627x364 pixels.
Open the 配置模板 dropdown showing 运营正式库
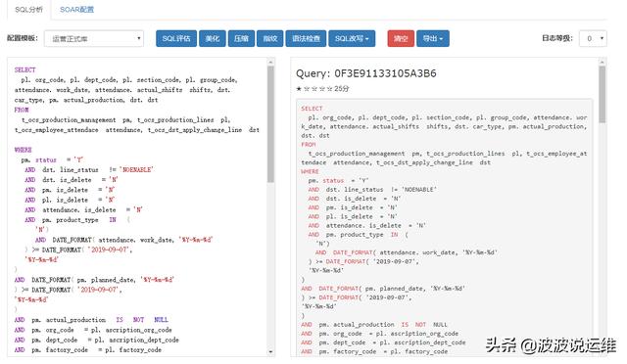point(94,38)
